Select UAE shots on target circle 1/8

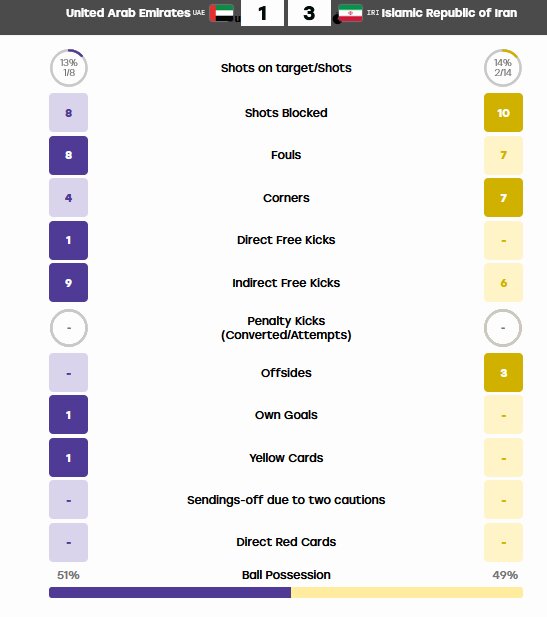pos(68,68)
